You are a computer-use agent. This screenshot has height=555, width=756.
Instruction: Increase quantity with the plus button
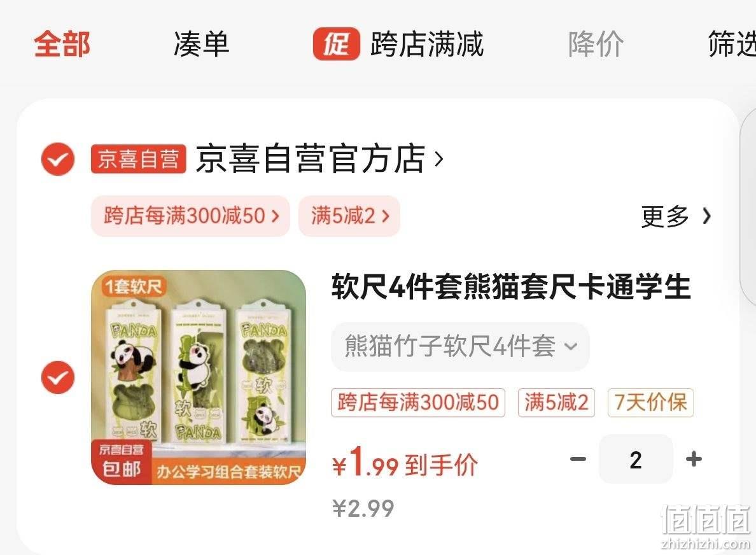(694, 459)
